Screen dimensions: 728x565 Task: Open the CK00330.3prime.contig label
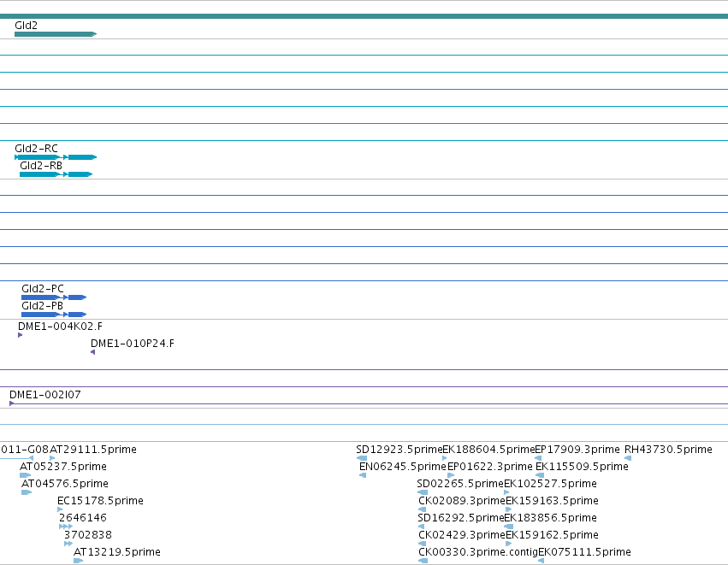pos(478,552)
